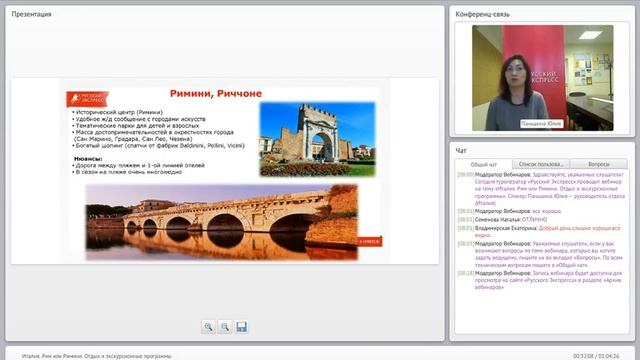The image size is (640, 360).
Task: Click the Русский Экспресс logo on the slide
Action: click(x=87, y=99)
